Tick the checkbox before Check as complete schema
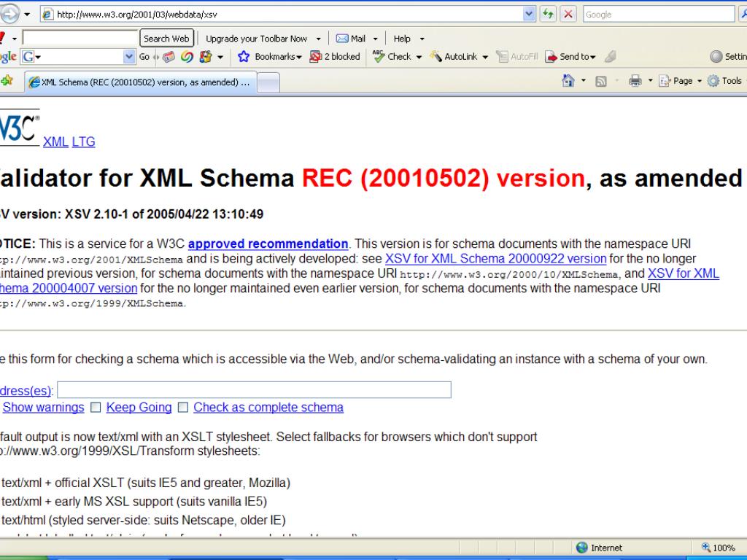Screen dimensions: 747x560 [183, 407]
